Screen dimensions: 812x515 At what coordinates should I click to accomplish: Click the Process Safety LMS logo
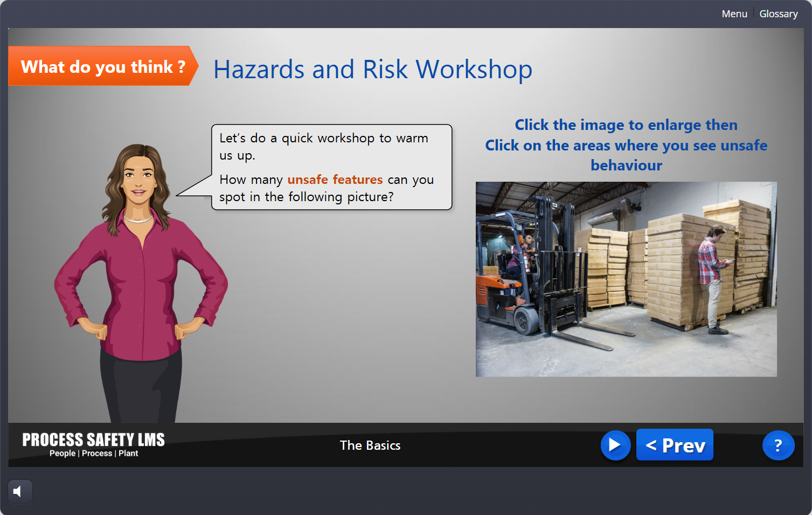[x=93, y=444]
